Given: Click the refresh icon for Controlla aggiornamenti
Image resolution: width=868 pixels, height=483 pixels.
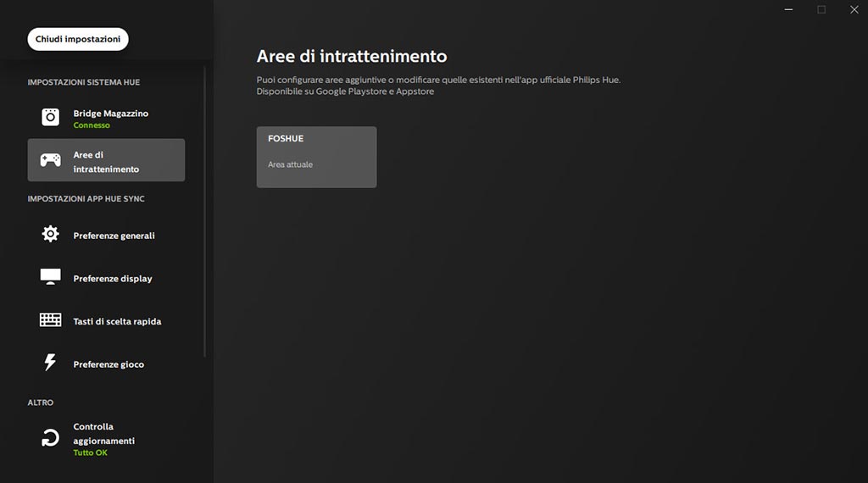Looking at the screenshot, I should click(x=50, y=437).
